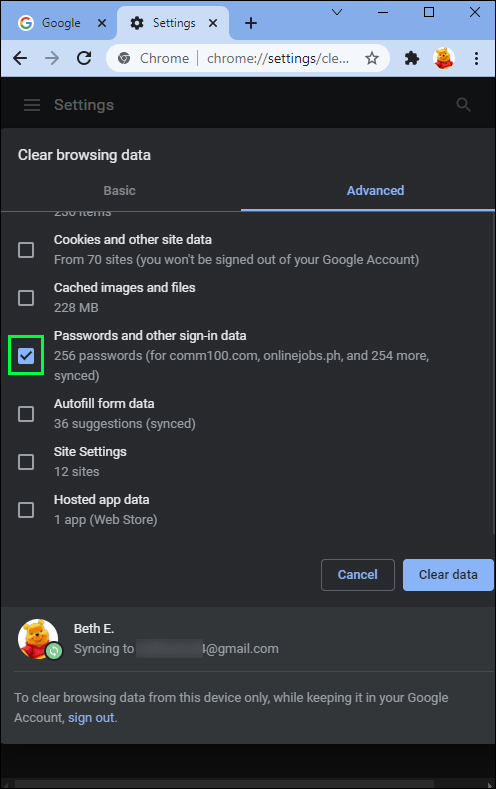The width and height of the screenshot is (496, 789).
Task: Check Cookies and other site data
Action: 26,250
